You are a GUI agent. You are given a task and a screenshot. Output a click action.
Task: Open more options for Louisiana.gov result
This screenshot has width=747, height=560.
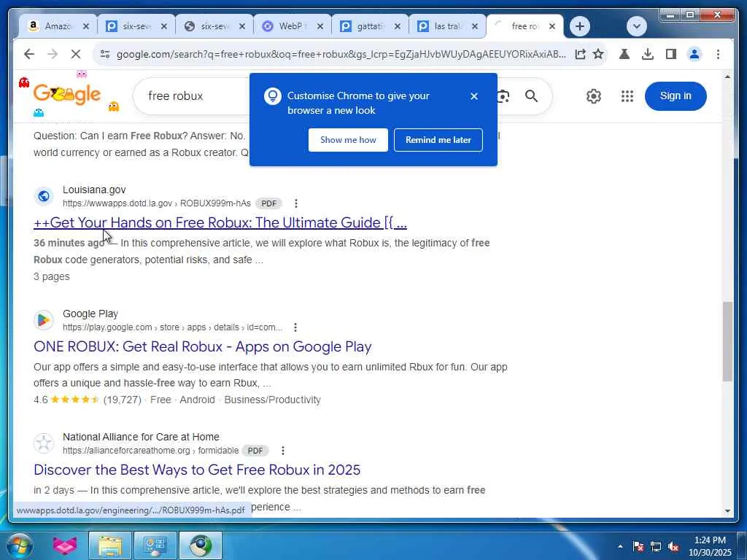point(296,203)
